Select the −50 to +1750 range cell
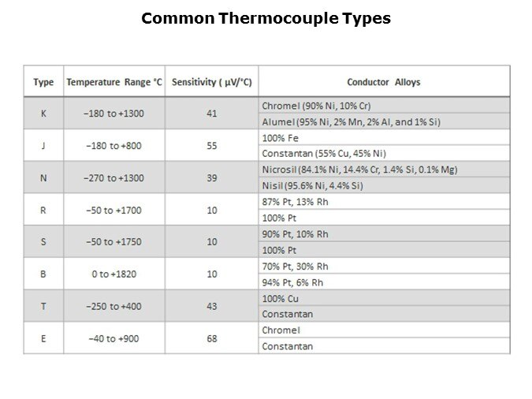The image size is (532, 399). point(113,242)
